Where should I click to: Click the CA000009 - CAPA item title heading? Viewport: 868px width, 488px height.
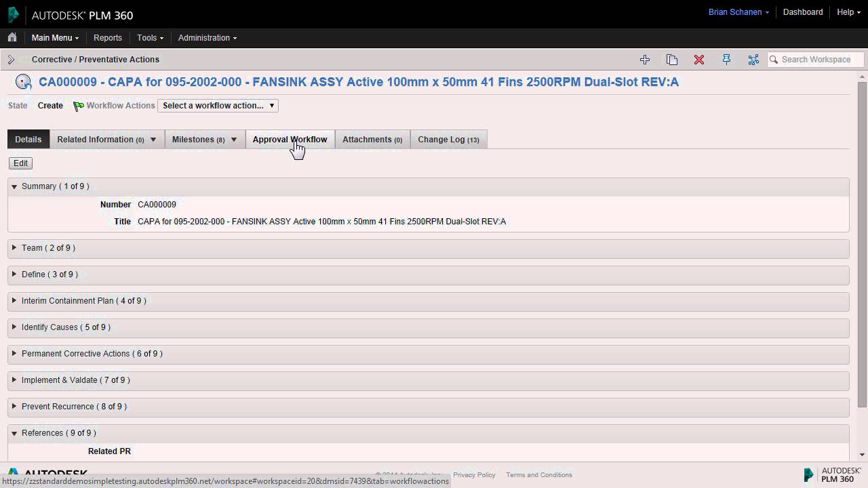coord(359,82)
